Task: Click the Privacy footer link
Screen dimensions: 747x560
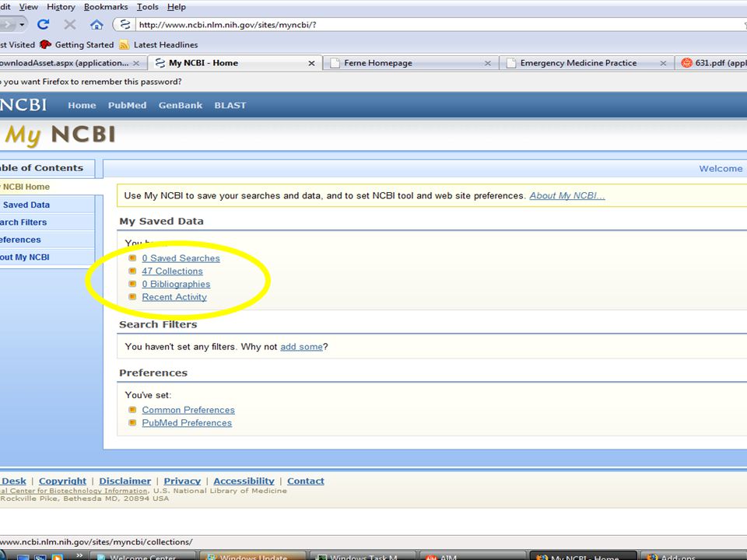Action: [182, 481]
